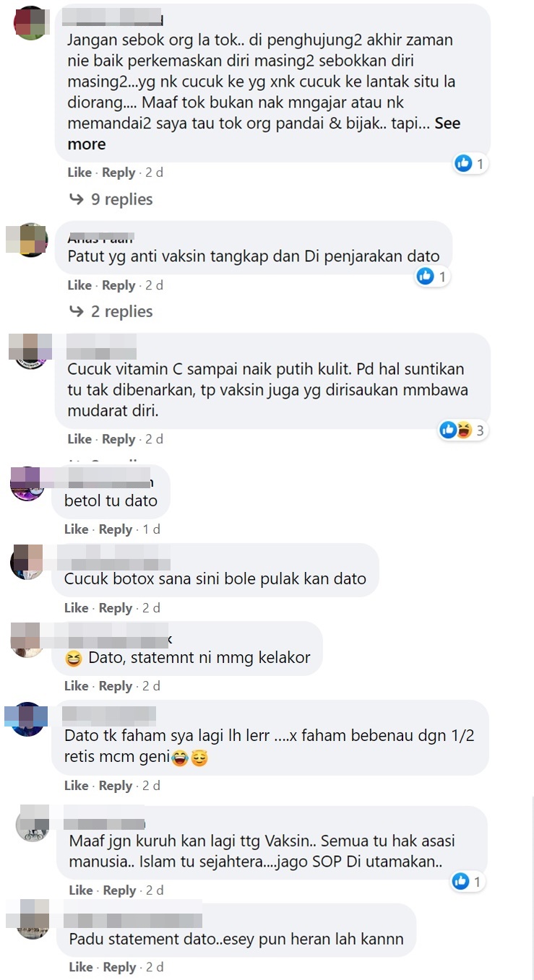Reply to 'Dato tk faham sya' comment

[116, 786]
